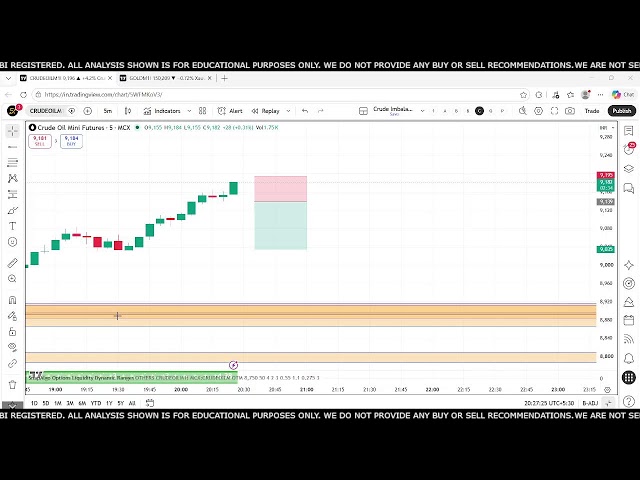This screenshot has height=480, width=640.
Task: Click the trash remove objects icon
Action: point(13,384)
